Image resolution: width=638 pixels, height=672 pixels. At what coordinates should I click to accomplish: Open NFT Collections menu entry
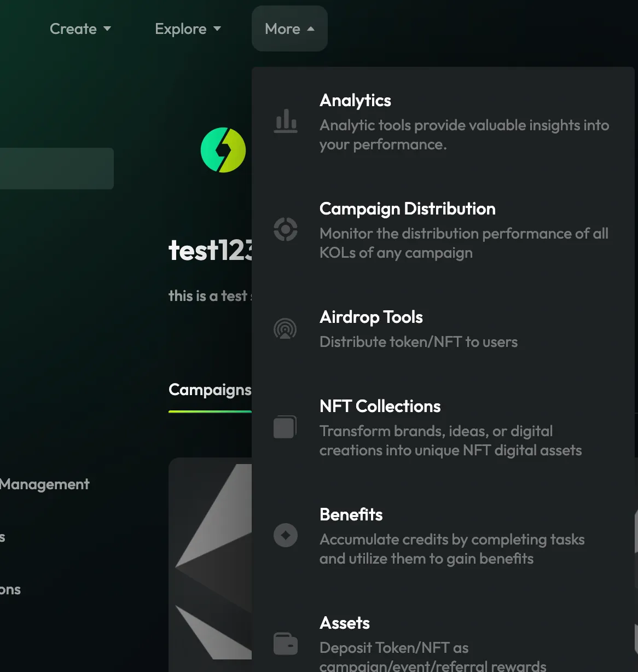(x=380, y=407)
